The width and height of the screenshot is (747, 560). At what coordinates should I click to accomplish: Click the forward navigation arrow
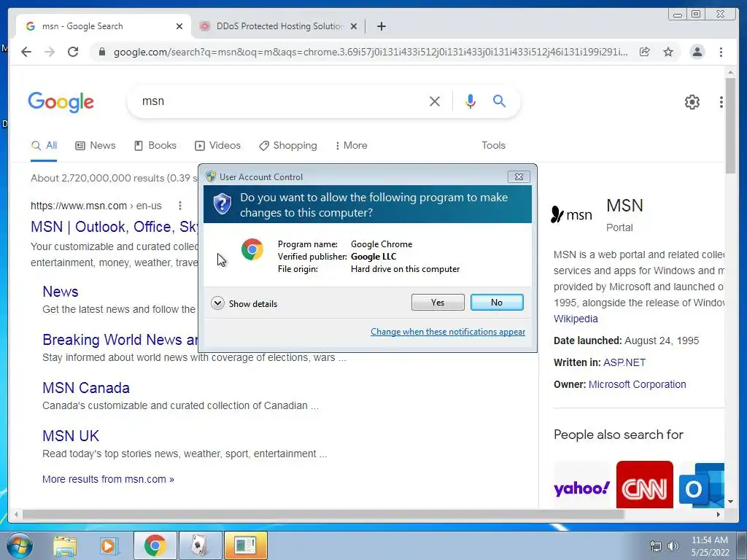click(50, 52)
